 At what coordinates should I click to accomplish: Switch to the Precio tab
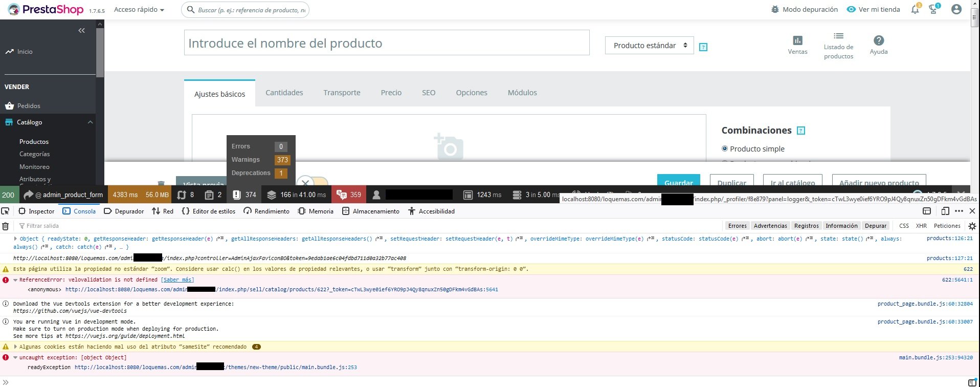pyautogui.click(x=391, y=93)
